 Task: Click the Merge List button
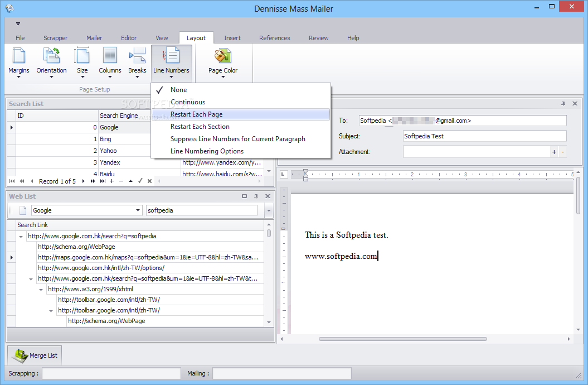(x=35, y=355)
